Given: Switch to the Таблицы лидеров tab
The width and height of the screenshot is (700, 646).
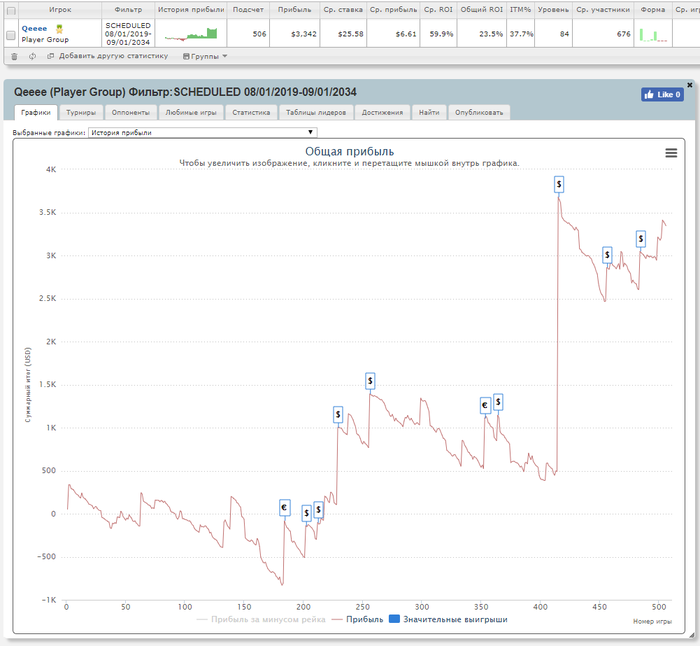Looking at the screenshot, I should pos(316,113).
